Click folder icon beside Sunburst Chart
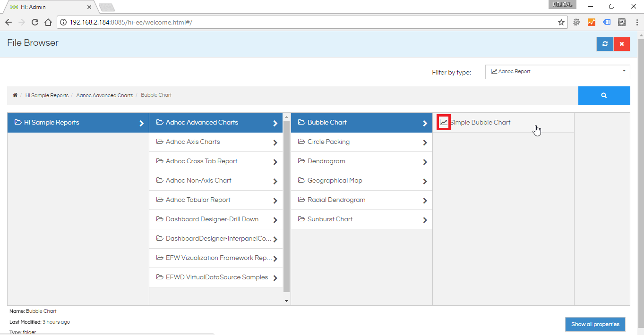 (x=301, y=219)
